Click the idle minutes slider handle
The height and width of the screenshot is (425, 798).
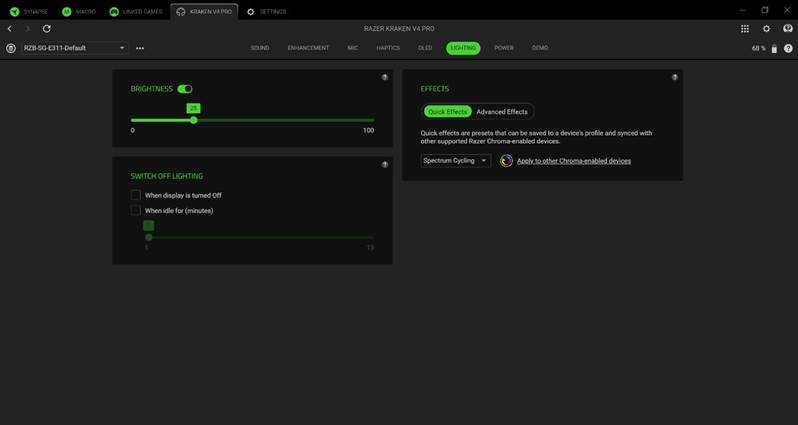[x=149, y=237]
